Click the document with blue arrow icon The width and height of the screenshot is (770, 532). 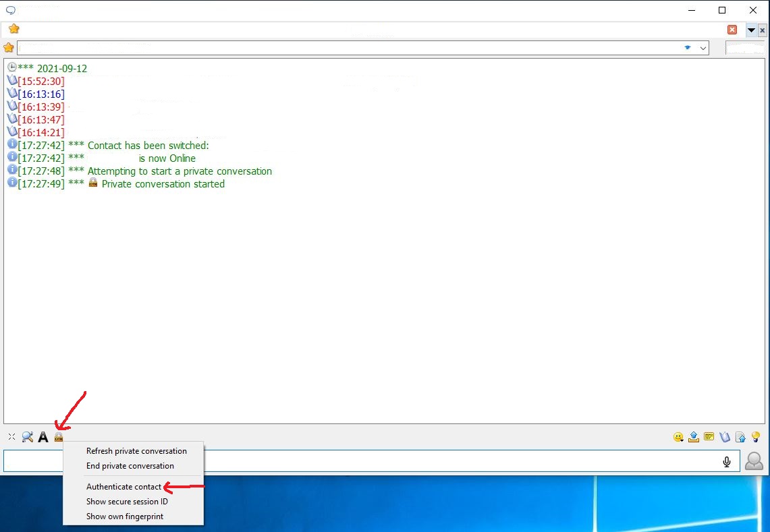[740, 437]
